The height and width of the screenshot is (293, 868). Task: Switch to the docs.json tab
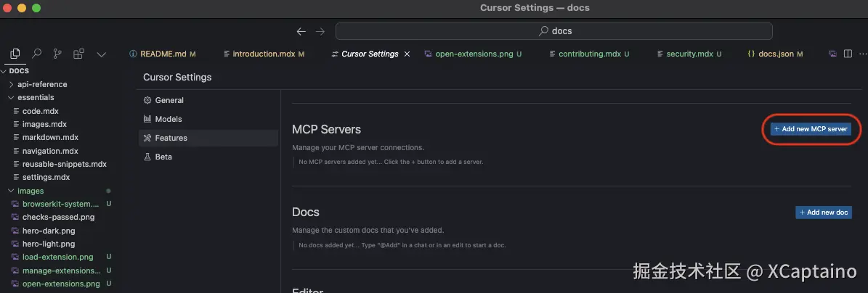[x=775, y=54]
